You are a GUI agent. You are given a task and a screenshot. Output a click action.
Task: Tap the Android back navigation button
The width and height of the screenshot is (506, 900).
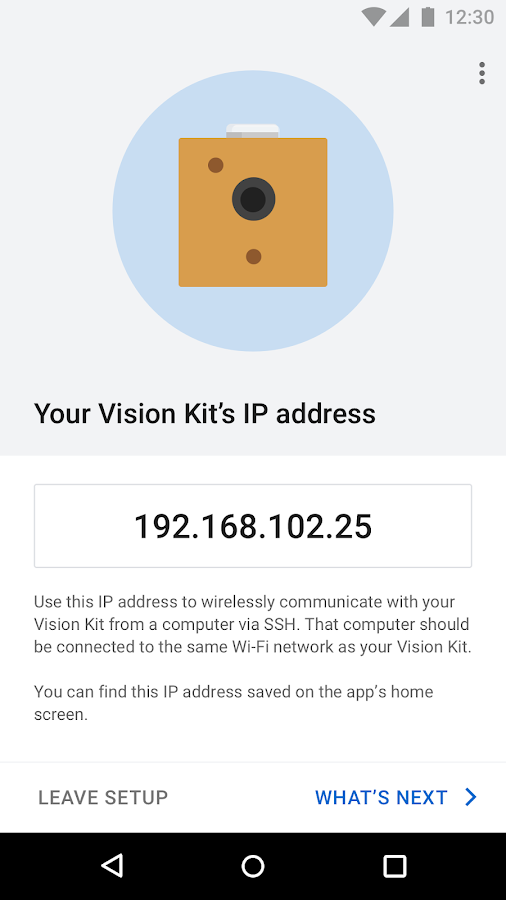[x=112, y=866]
